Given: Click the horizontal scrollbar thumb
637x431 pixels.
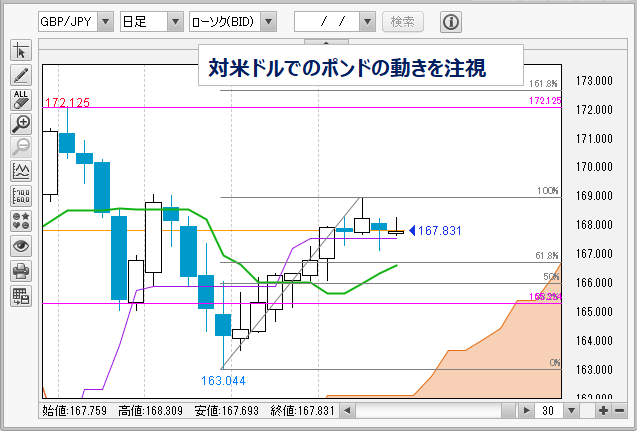Looking at the screenshot, I should coord(508,411).
